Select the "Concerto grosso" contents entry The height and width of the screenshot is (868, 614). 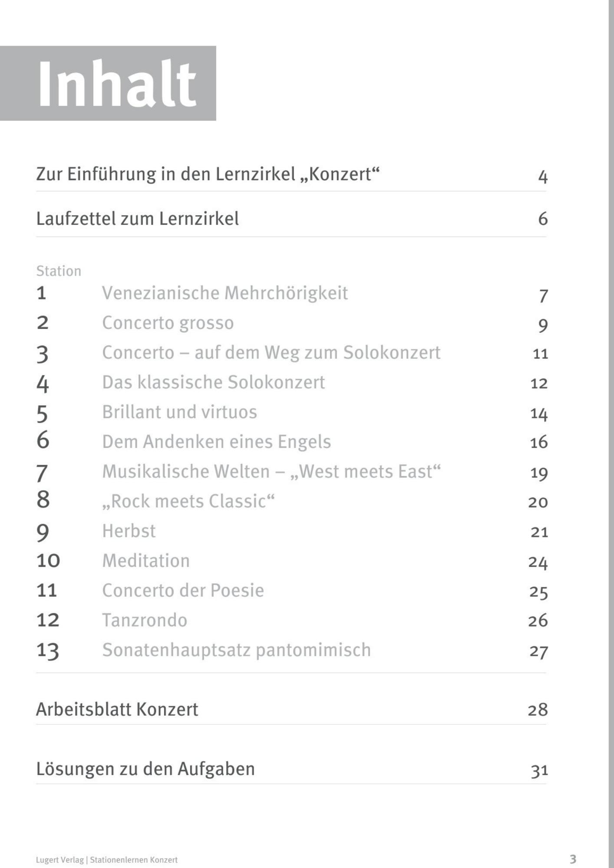(168, 323)
